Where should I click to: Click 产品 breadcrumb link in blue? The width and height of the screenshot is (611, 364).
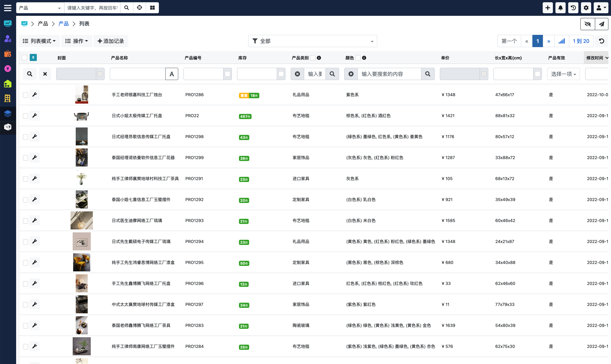[x=64, y=24]
